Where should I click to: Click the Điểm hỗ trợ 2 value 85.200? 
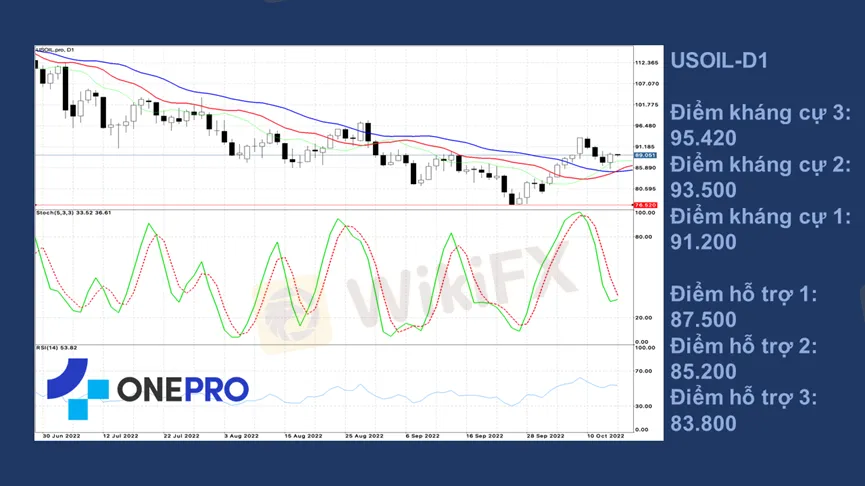[703, 372]
